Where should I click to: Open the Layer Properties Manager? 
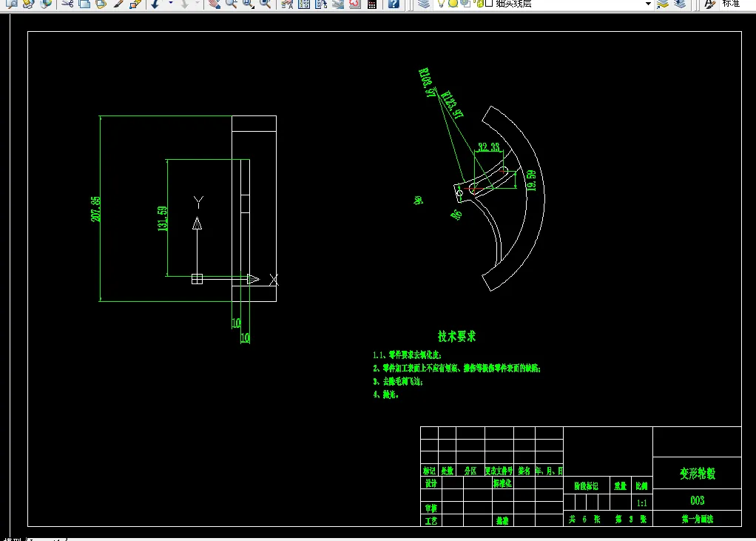point(423,4)
